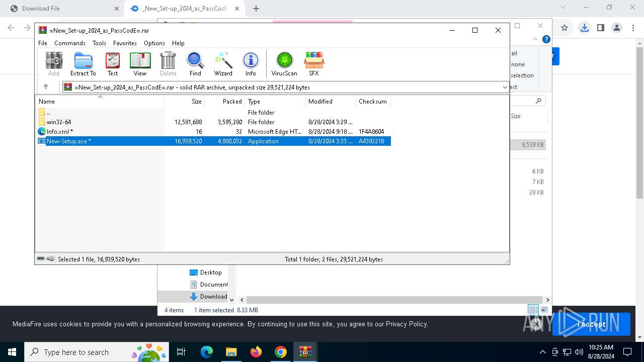Open the Commands menu
Viewport: 644px width, 362px height.
tap(70, 43)
